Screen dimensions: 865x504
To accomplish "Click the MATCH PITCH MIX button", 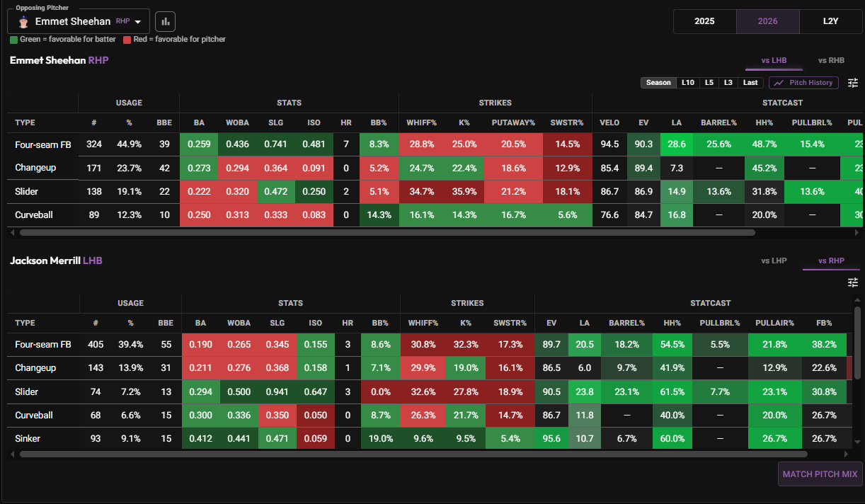I will tap(820, 474).
